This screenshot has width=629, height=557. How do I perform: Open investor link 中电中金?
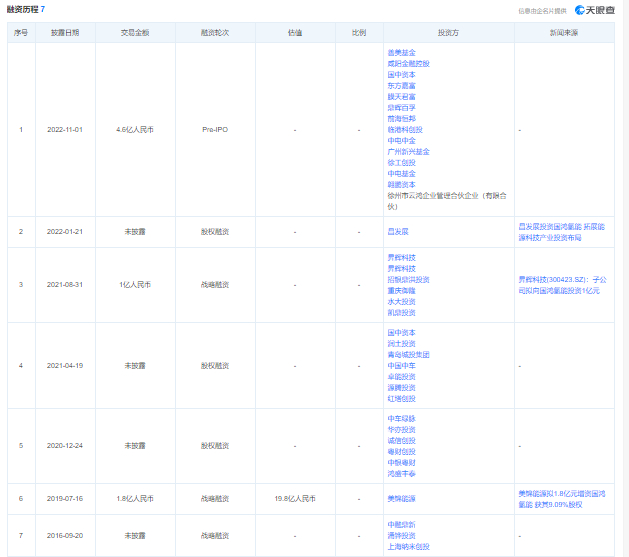[401, 140]
